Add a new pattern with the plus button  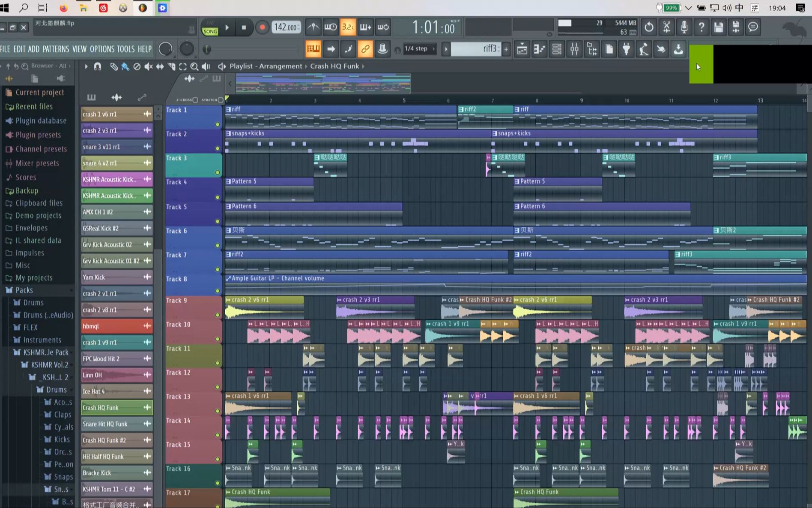(506, 49)
